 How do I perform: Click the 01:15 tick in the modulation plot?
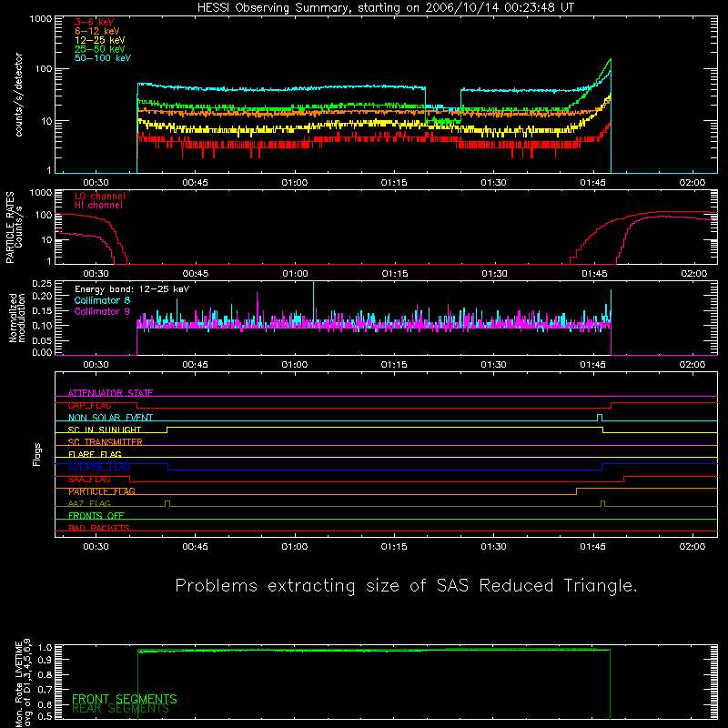(x=394, y=365)
